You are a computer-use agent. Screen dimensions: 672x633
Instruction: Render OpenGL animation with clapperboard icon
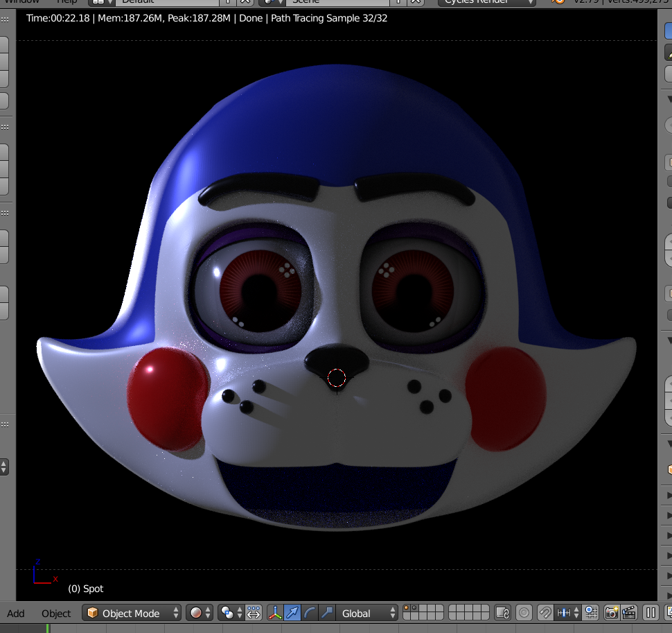(629, 614)
